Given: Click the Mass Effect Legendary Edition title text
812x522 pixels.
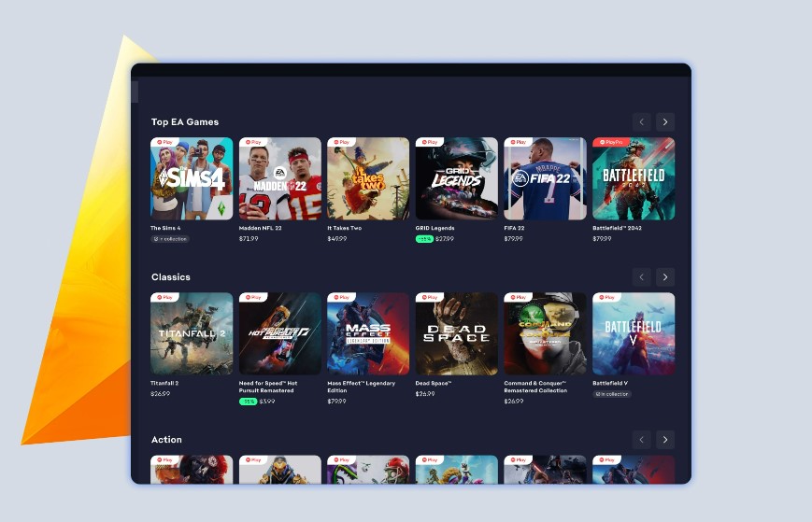Looking at the screenshot, I should (361, 387).
